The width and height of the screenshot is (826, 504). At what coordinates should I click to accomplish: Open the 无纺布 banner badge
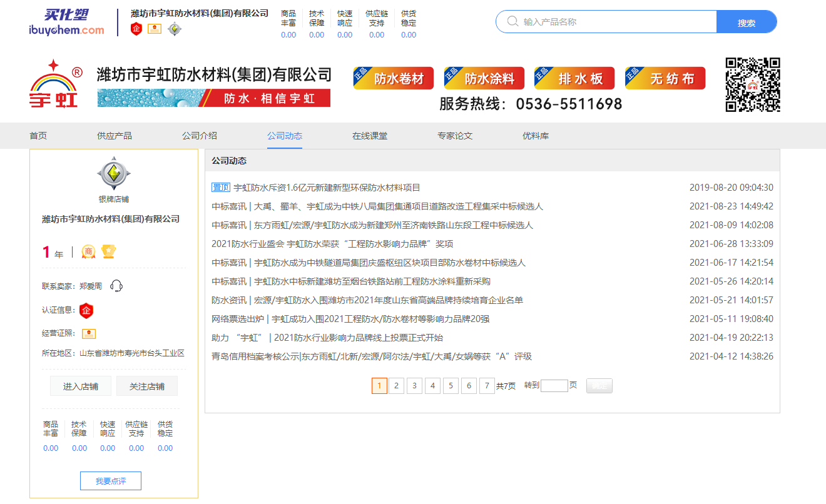pos(665,78)
